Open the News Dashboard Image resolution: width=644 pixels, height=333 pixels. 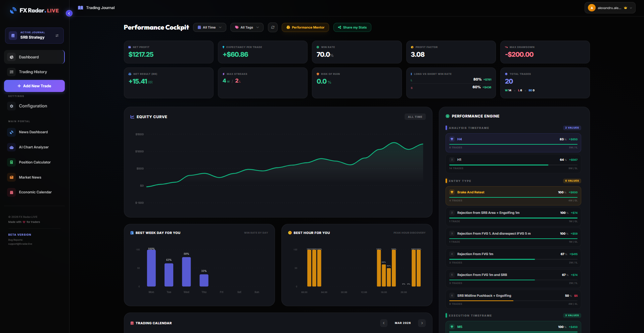click(33, 132)
